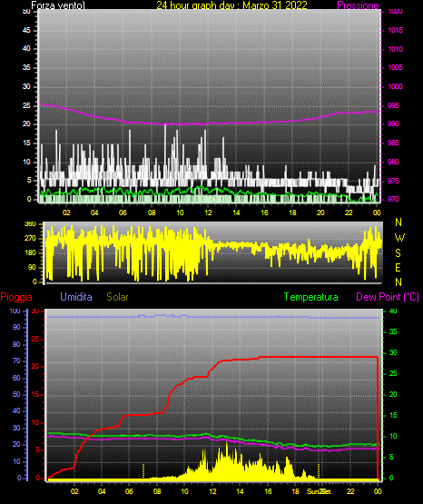The width and height of the screenshot is (423, 504).
Task: Click the 'Sun2Set' marker on bottom time axis
Action: (319, 491)
